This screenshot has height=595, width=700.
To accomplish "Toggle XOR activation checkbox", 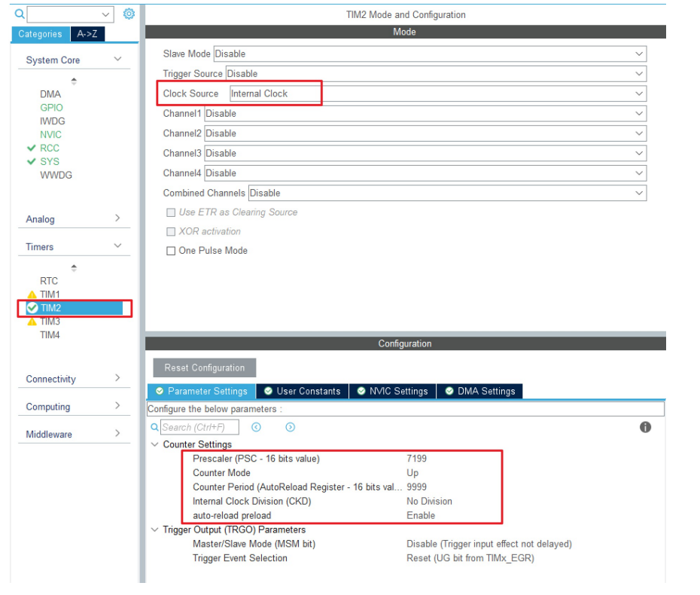I will pos(171,232).
